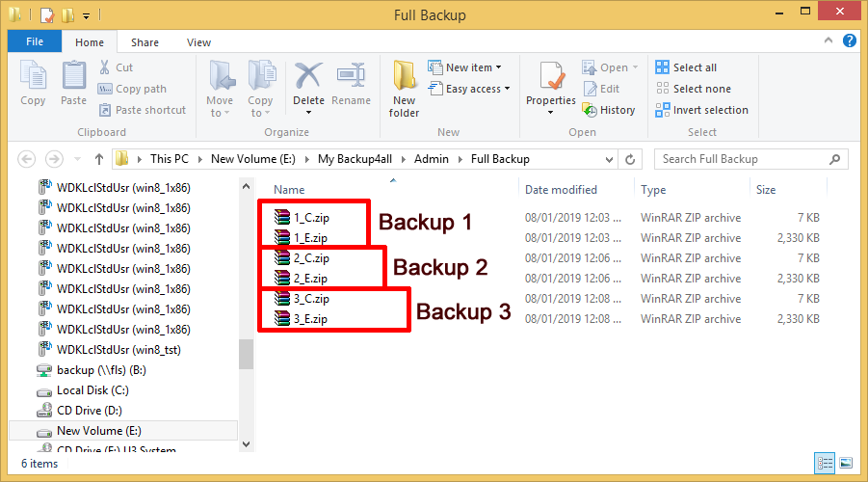The height and width of the screenshot is (482, 868).
Task: Switch to the View tab
Action: point(198,42)
